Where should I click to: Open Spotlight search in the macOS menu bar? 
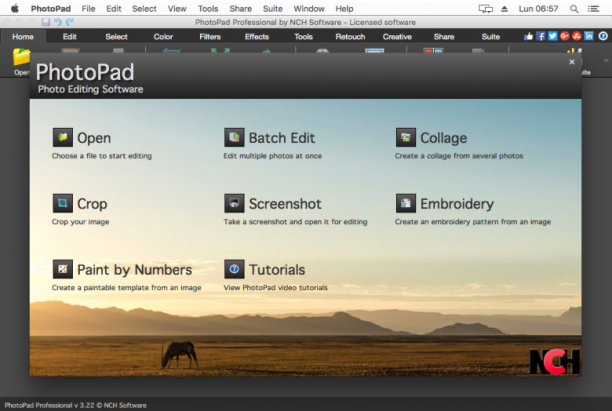(574, 9)
